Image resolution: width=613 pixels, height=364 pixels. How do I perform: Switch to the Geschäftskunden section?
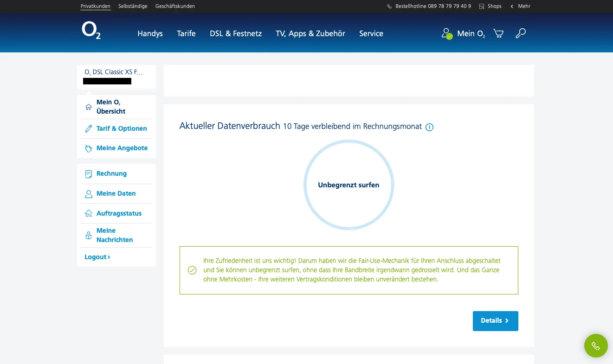tap(175, 6)
